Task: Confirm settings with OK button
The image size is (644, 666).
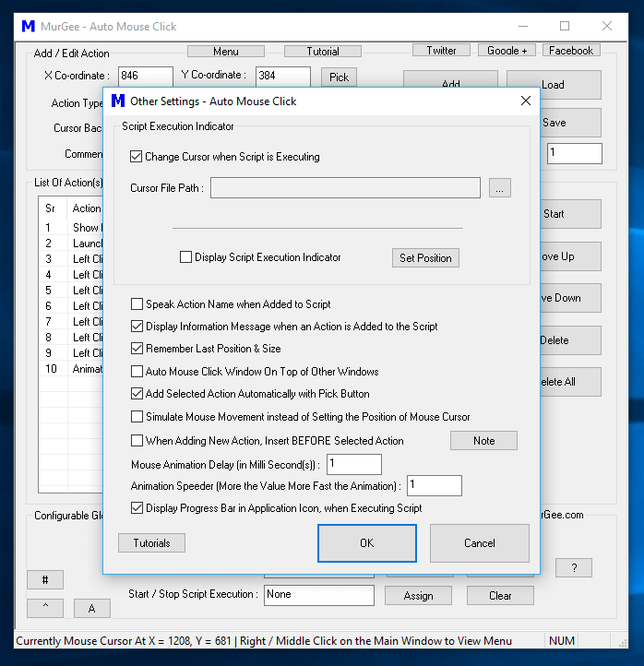Action: pyautogui.click(x=367, y=543)
